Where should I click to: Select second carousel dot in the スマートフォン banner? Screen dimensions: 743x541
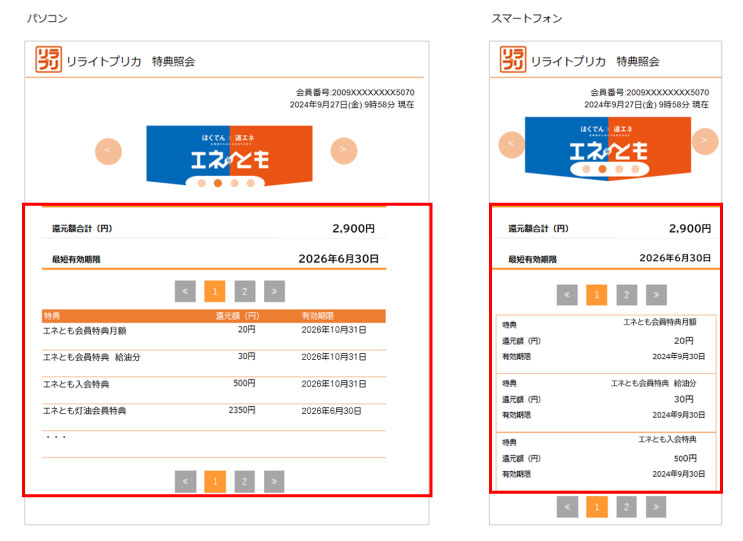click(x=602, y=169)
